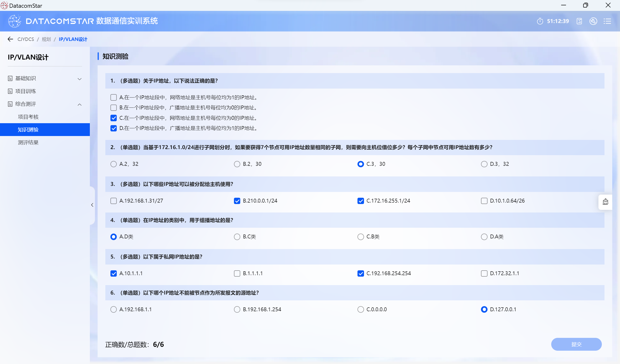The width and height of the screenshot is (620, 364).
Task: Tick checkbox D.172.32.1.1 in question 5
Action: (x=484, y=273)
